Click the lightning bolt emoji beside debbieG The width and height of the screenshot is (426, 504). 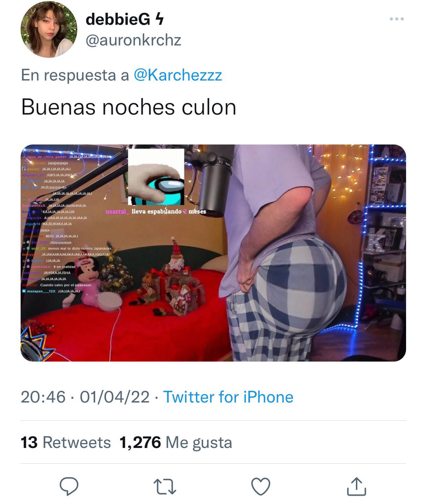159,19
